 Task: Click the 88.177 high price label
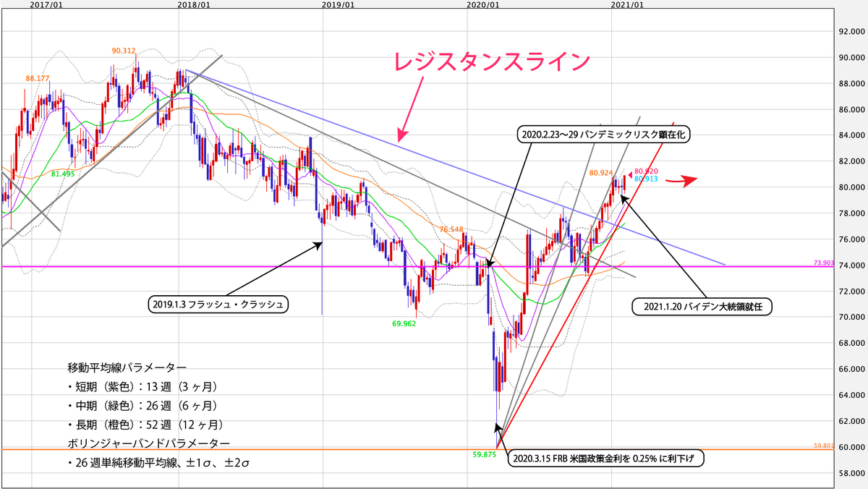[38, 78]
